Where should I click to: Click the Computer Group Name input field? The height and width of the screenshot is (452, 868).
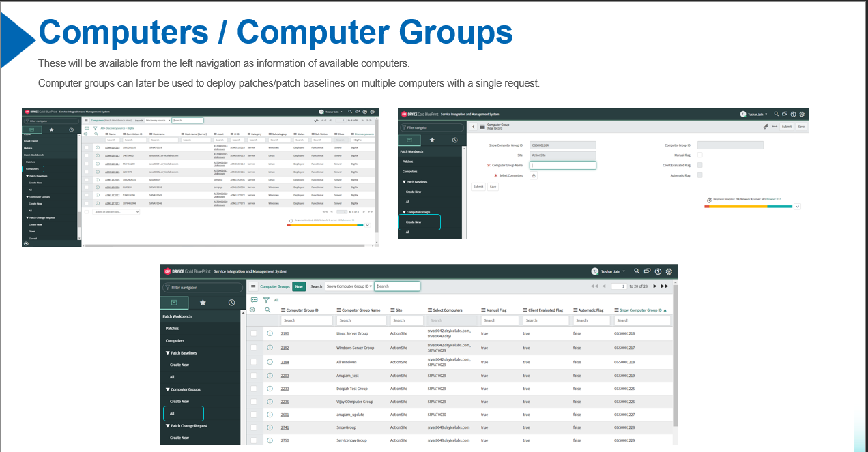point(563,165)
